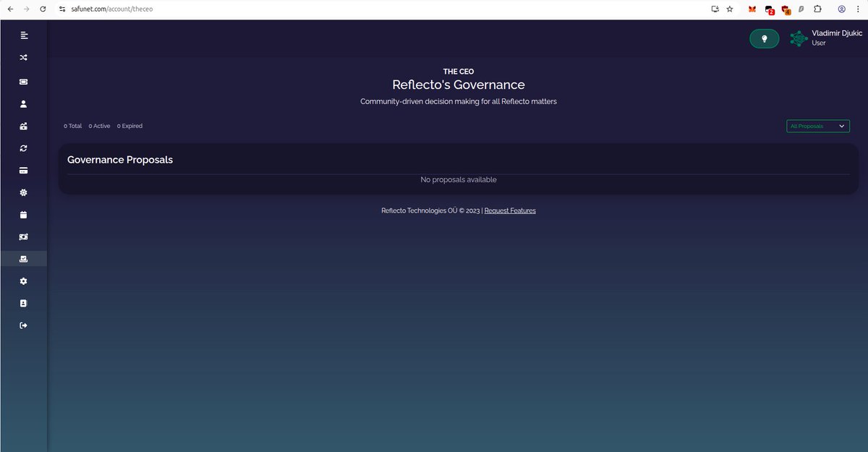
Task: Click the unlocked padlock sidebar icon
Action: pos(24,126)
